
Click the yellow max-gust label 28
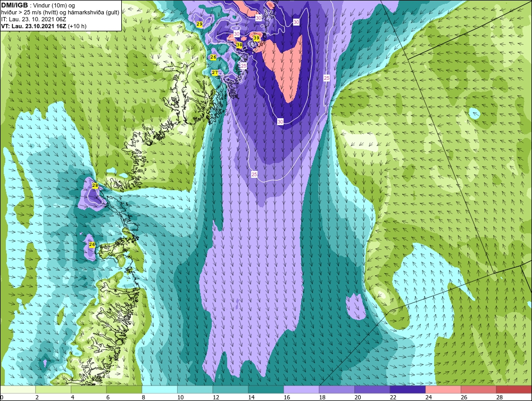pos(95,185)
